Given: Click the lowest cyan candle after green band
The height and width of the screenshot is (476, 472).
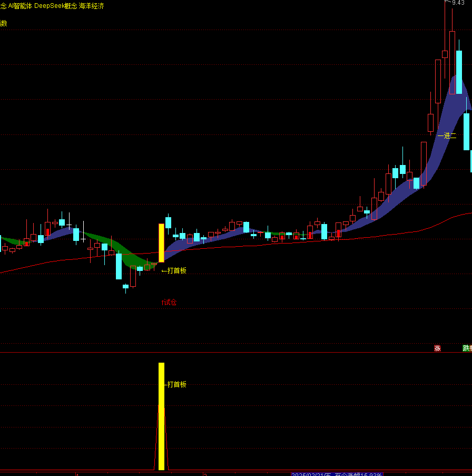Looking at the screenshot, I should point(125,287).
